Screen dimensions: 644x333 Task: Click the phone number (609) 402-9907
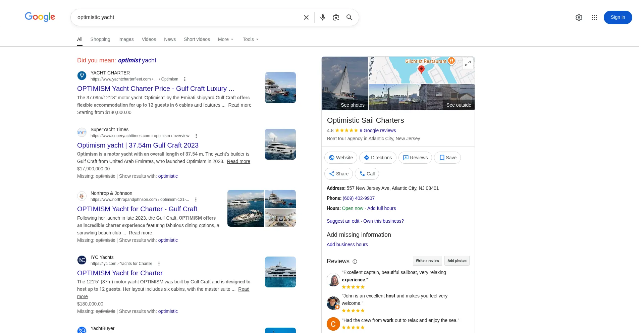[x=359, y=198]
